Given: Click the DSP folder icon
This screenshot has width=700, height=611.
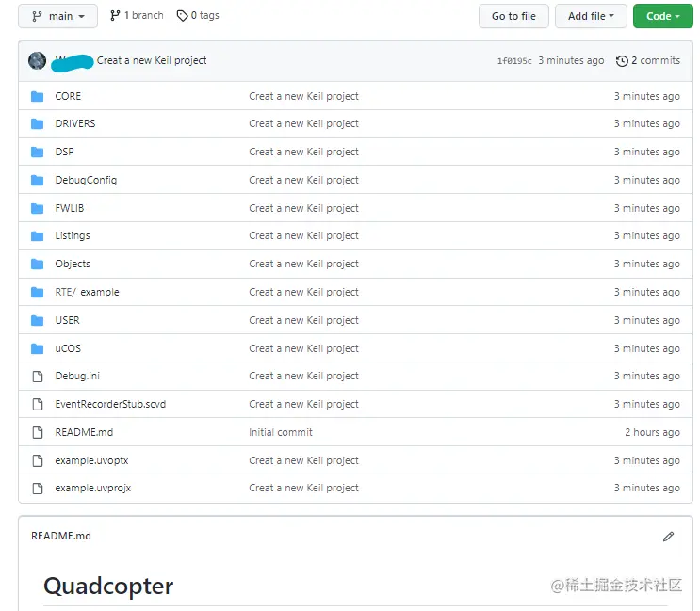Looking at the screenshot, I should click(x=38, y=153).
